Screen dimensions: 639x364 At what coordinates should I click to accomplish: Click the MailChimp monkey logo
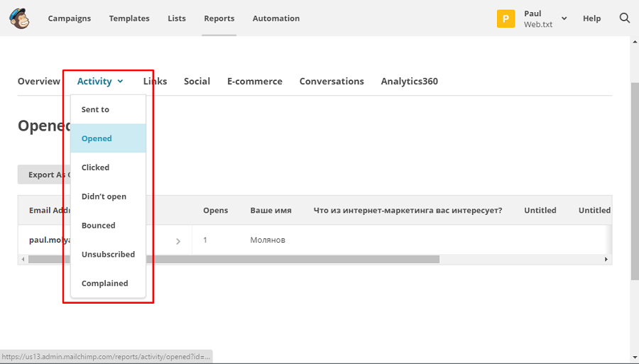[x=20, y=18]
